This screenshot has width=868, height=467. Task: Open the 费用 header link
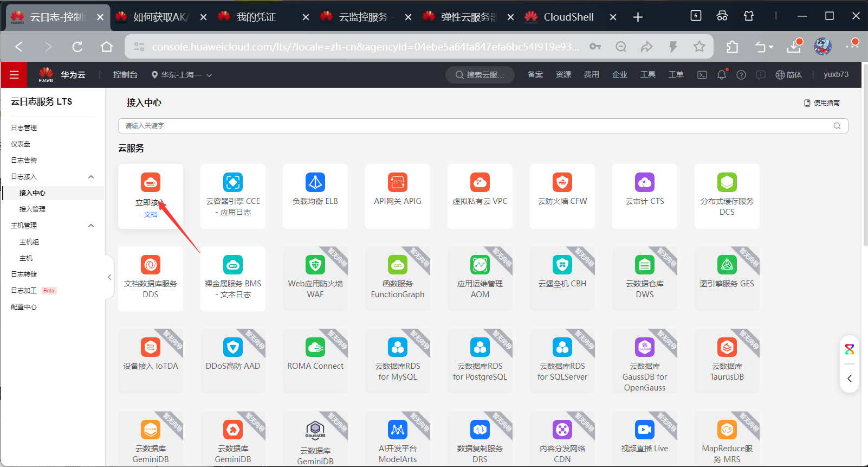pos(592,75)
